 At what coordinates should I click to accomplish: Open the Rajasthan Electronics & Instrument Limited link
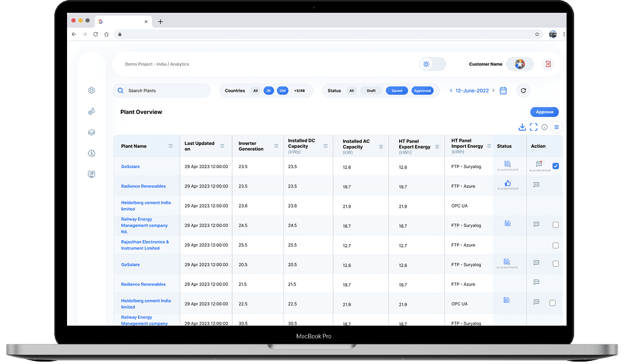click(145, 245)
